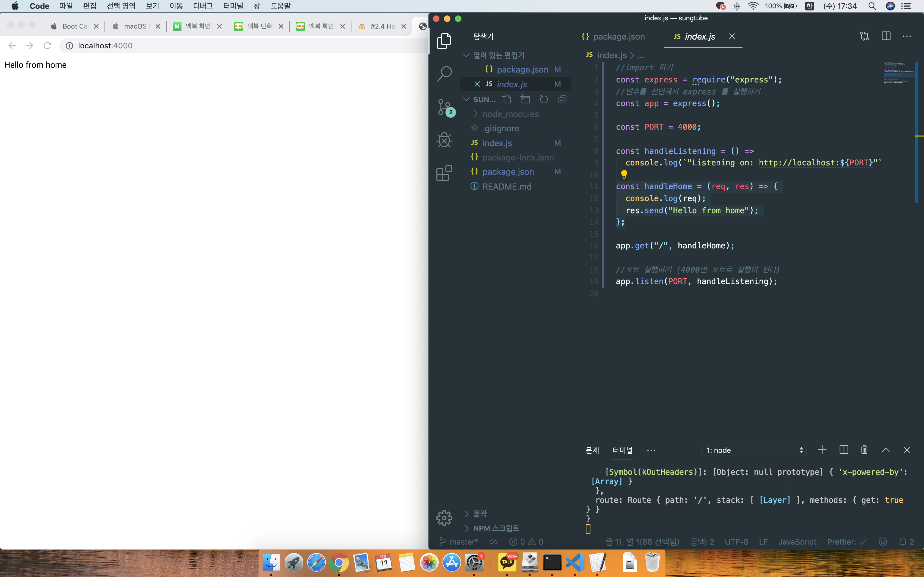Open the Search view in activity bar
This screenshot has height=577, width=924.
444,74
